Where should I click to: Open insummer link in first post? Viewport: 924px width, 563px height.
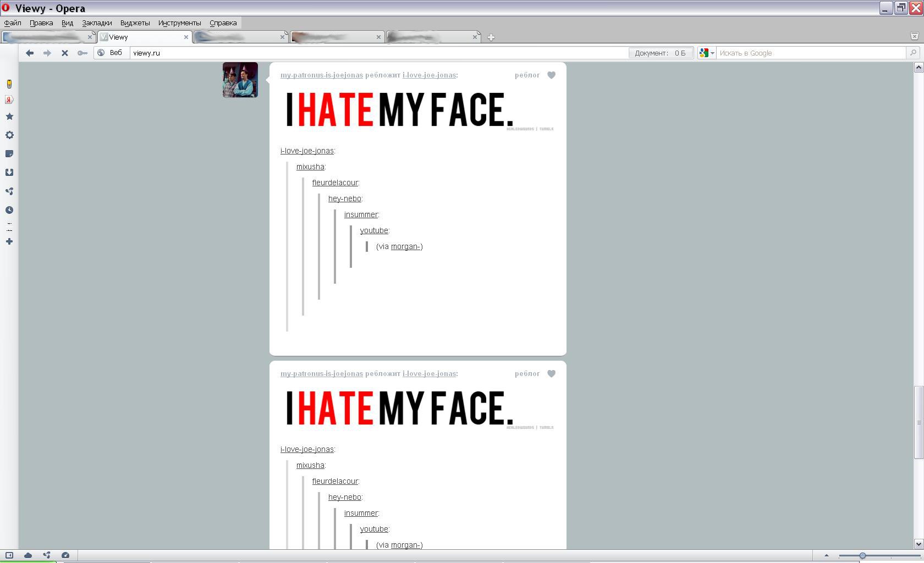(361, 214)
